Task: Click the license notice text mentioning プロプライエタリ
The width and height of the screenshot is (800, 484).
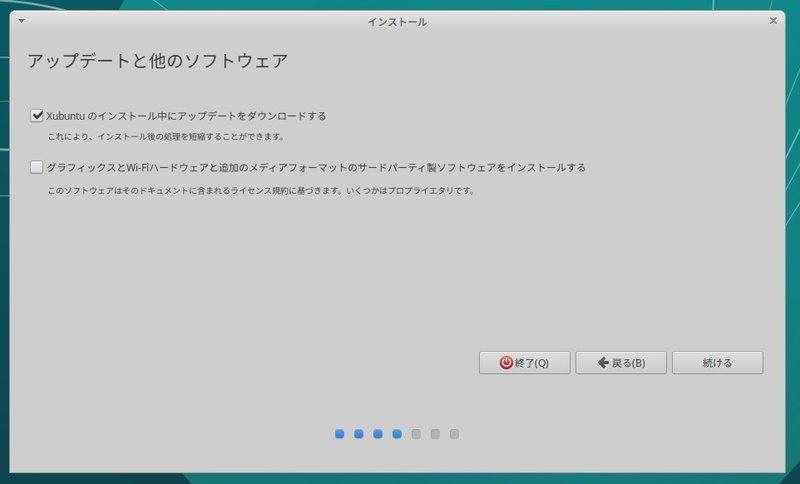Action: click(261, 191)
